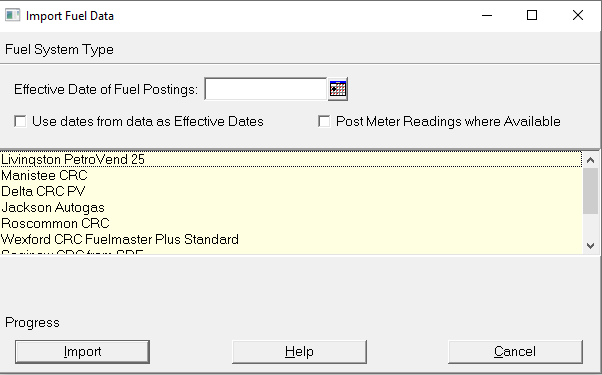Pick Roscommon CRC from the list
This screenshot has height=375, width=602.
pyautogui.click(x=291, y=223)
